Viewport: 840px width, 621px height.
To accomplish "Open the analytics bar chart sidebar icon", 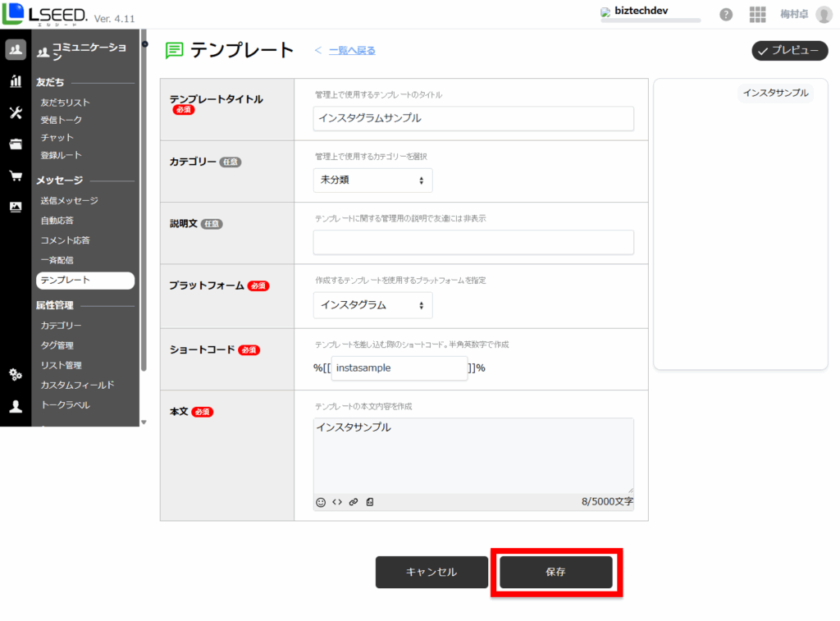I will tap(16, 80).
